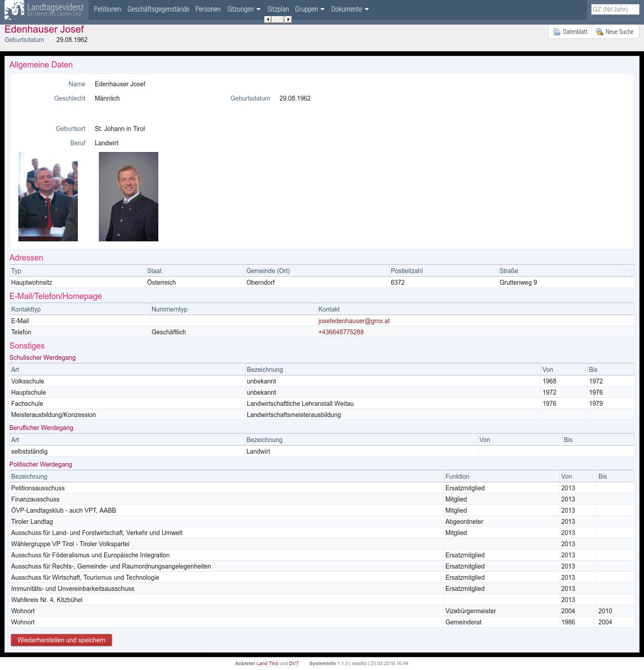The width and height of the screenshot is (644, 670).
Task: Go to the Personen page
Action: (x=208, y=9)
